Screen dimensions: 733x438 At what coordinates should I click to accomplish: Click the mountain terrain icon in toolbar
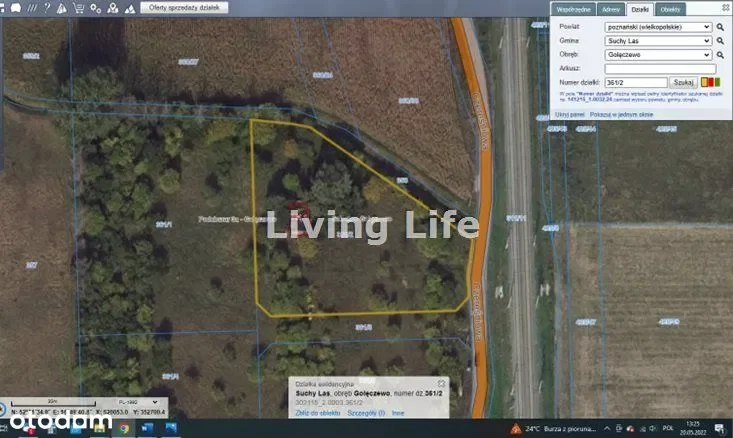point(129,7)
